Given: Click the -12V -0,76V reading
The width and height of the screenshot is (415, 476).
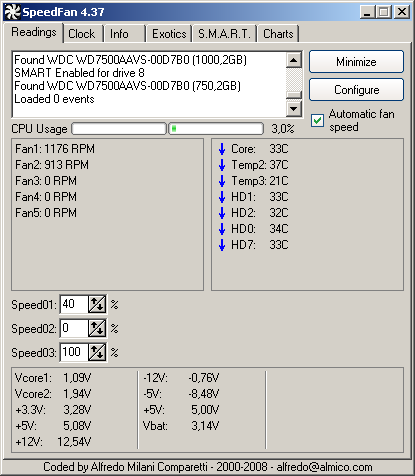Looking at the screenshot, I should pyautogui.click(x=181, y=378).
